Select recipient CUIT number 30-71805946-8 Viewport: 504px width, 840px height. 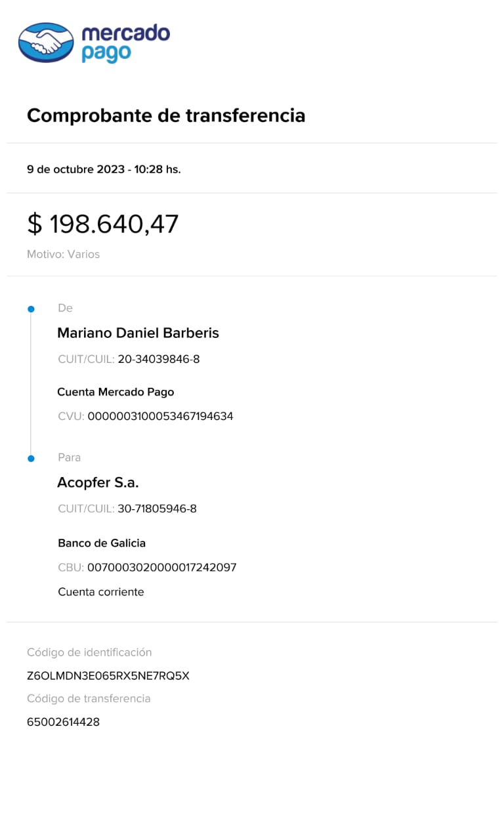click(x=157, y=509)
